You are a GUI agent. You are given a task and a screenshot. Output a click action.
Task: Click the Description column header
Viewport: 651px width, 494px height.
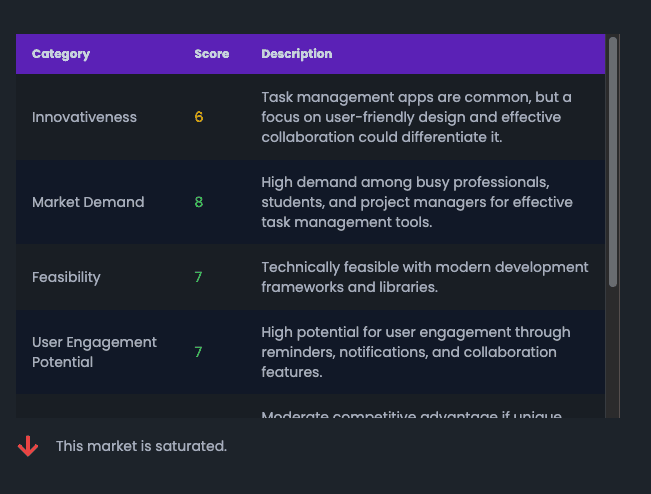coord(296,54)
